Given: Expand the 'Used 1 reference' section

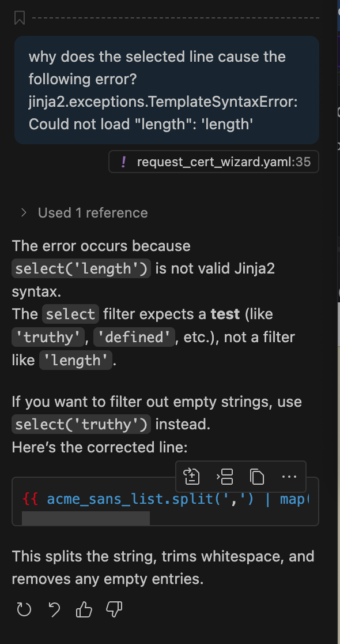Looking at the screenshot, I should point(92,212).
